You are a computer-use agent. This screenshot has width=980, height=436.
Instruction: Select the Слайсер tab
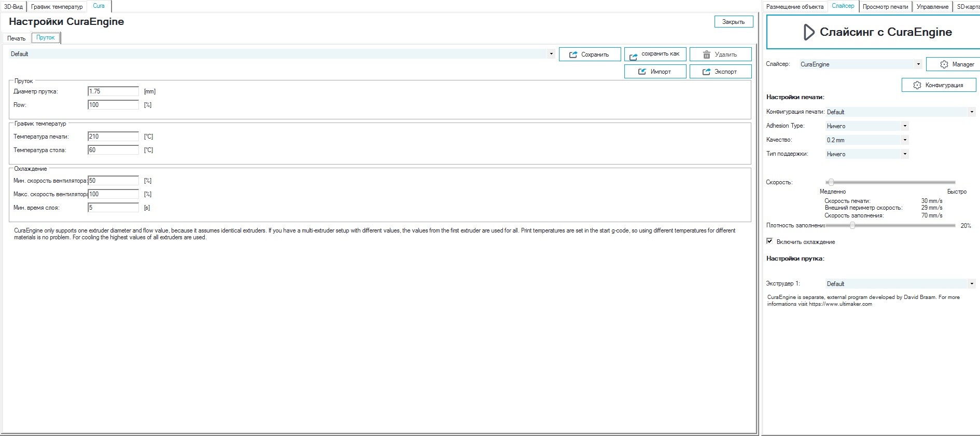(843, 6)
